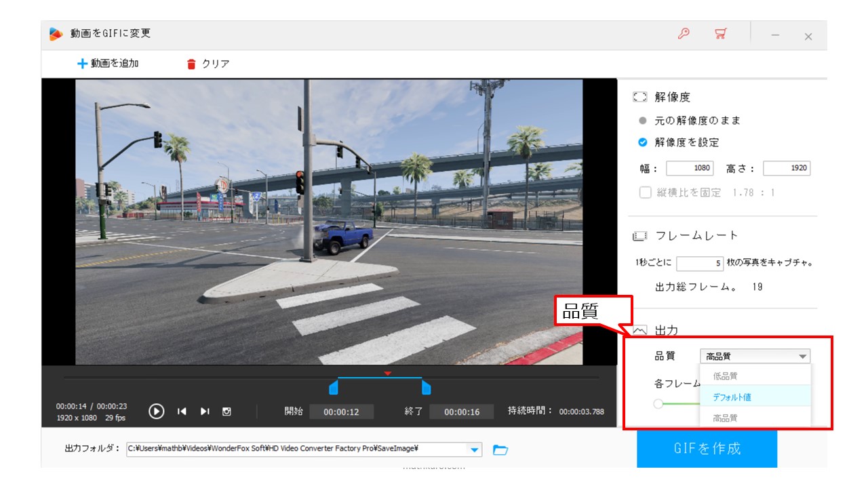Click the 出力総フレーム value 19
The width and height of the screenshot is (868, 488).
(x=757, y=287)
